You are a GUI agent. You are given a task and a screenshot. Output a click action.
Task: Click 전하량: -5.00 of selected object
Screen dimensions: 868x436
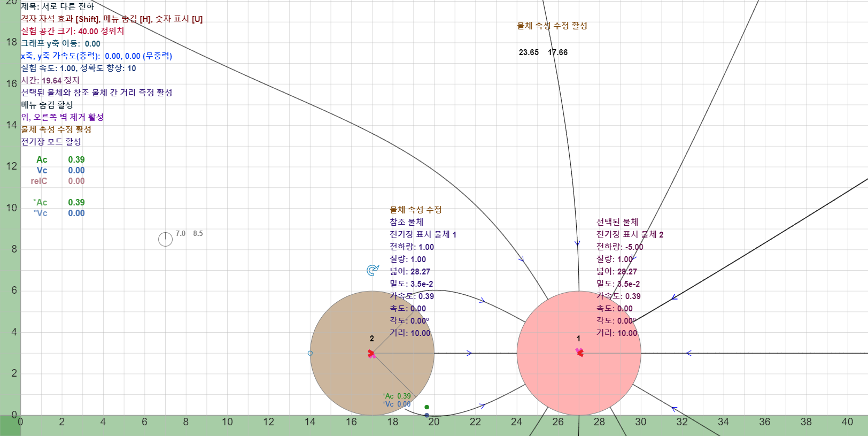pos(620,247)
